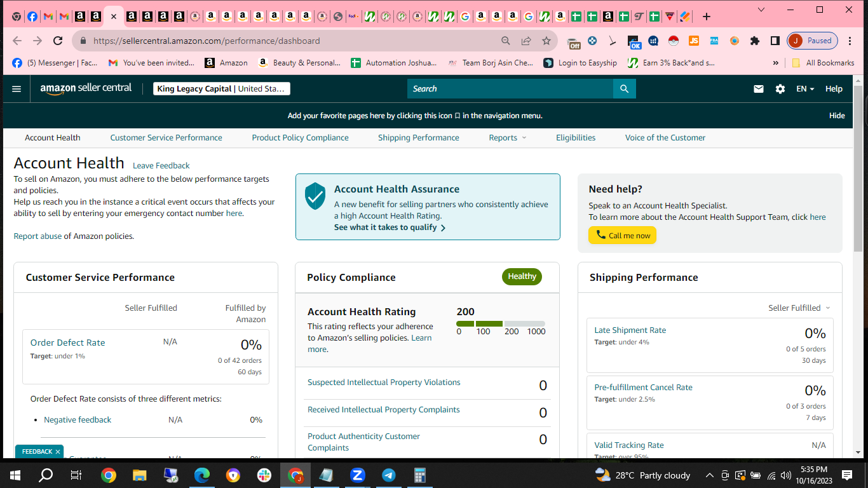Share this page using the address bar share icon
The image size is (868, 488).
click(526, 41)
